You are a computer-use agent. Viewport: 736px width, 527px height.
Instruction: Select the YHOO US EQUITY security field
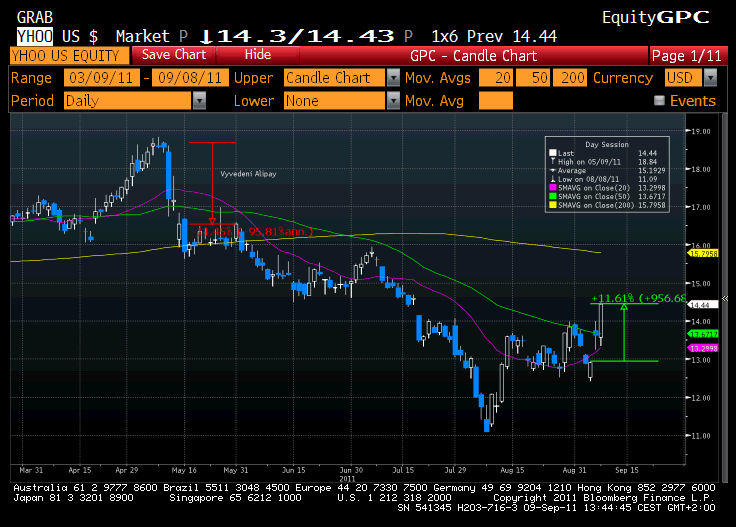coord(69,55)
